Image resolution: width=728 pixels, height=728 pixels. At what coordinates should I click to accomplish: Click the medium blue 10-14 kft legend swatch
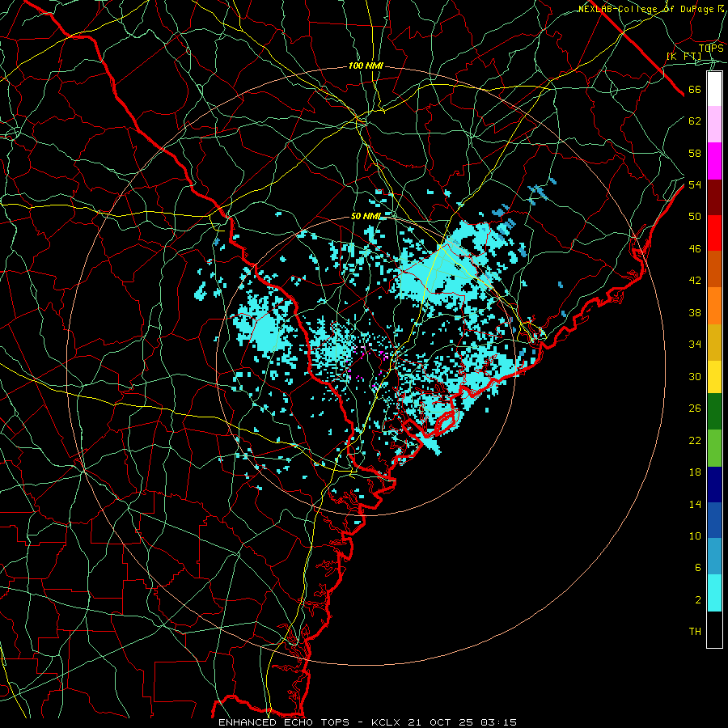point(714,520)
